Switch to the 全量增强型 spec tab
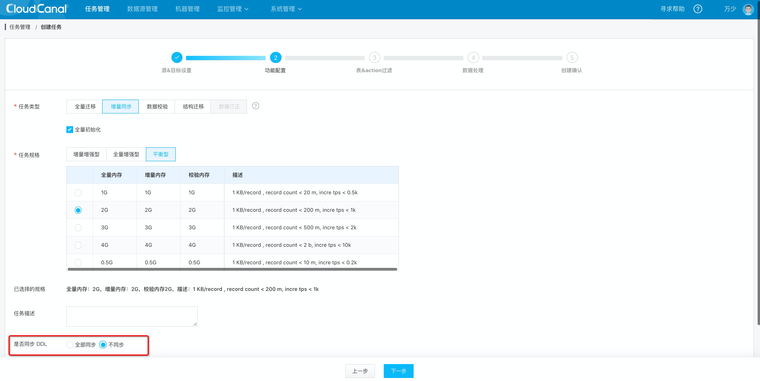The width and height of the screenshot is (760, 381). (126, 154)
